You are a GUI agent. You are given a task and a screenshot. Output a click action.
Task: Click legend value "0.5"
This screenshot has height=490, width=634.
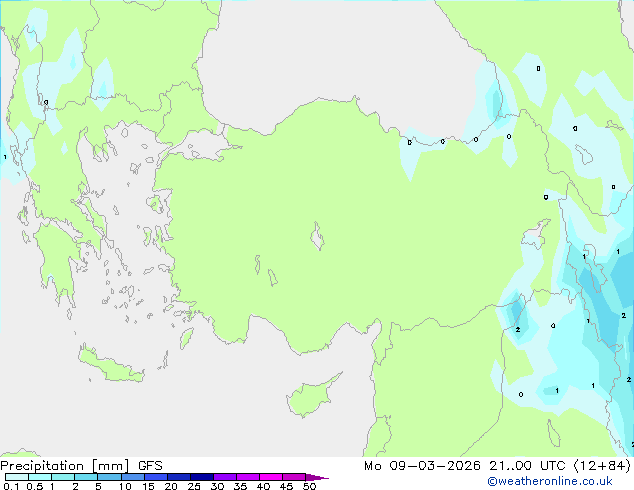[35, 486]
